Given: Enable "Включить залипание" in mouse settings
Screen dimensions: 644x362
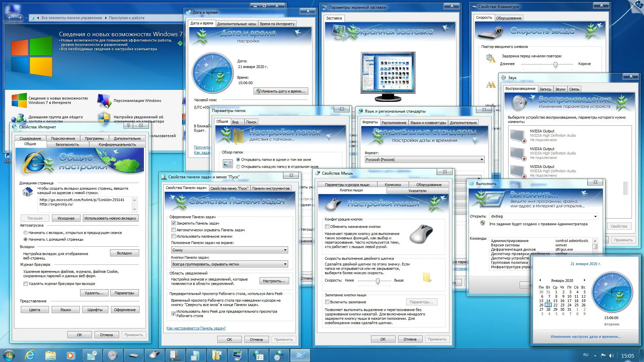Looking at the screenshot, I should pos(327,302).
